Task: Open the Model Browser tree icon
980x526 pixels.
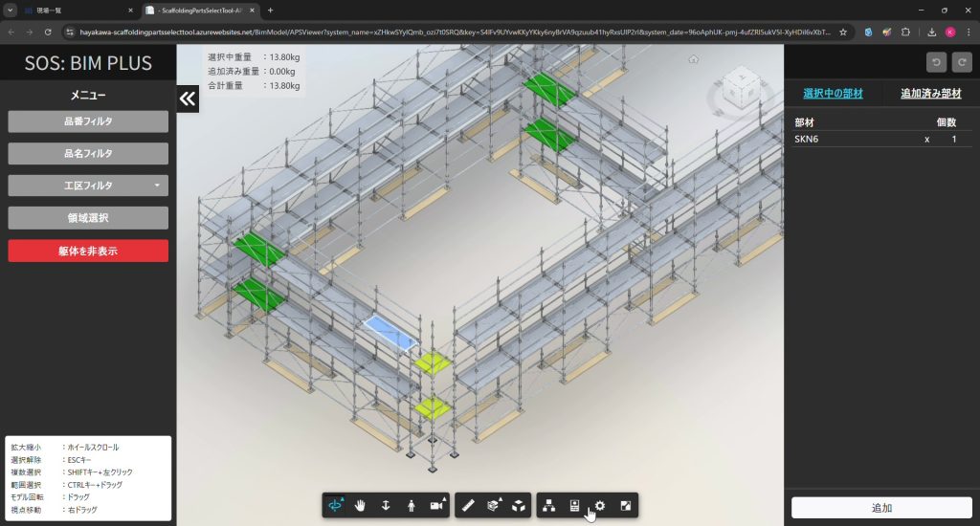Action: [549, 505]
